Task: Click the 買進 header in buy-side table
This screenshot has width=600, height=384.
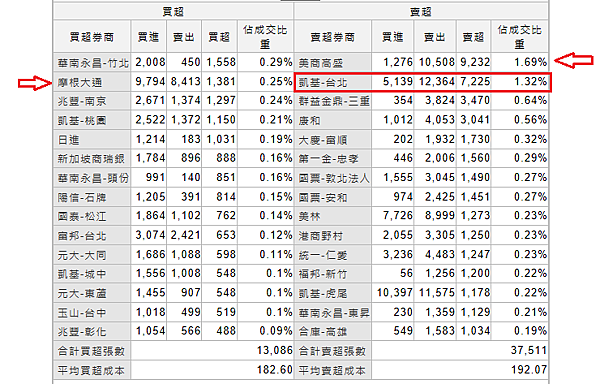Action: click(148, 37)
